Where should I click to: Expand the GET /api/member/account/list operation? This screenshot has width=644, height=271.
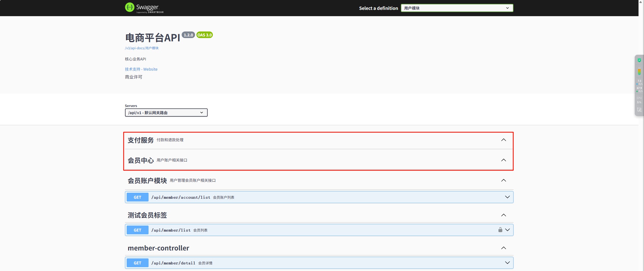click(x=507, y=197)
